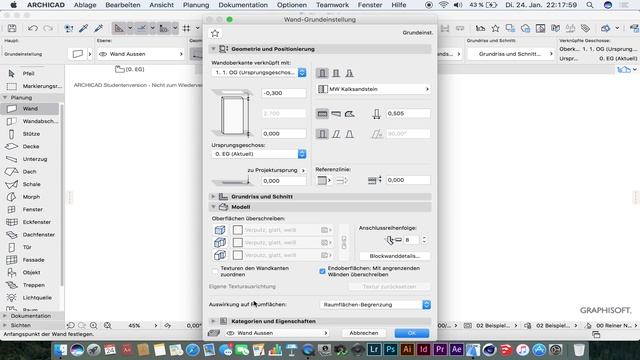Click the Abbrechen button
Image resolution: width=640 pixels, height=360 pixels.
pyautogui.click(x=364, y=333)
